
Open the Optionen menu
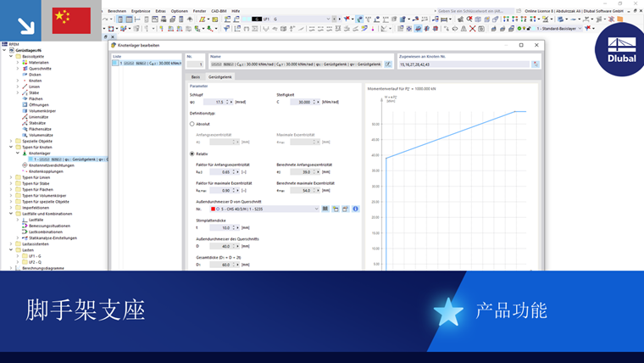tap(180, 11)
